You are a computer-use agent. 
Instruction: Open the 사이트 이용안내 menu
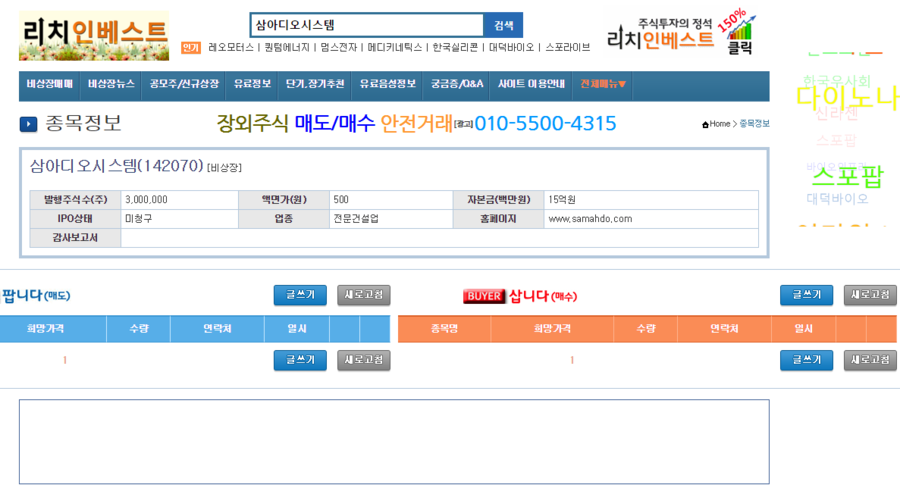531,84
